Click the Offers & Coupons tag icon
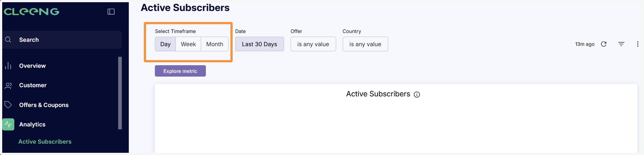 (8, 105)
